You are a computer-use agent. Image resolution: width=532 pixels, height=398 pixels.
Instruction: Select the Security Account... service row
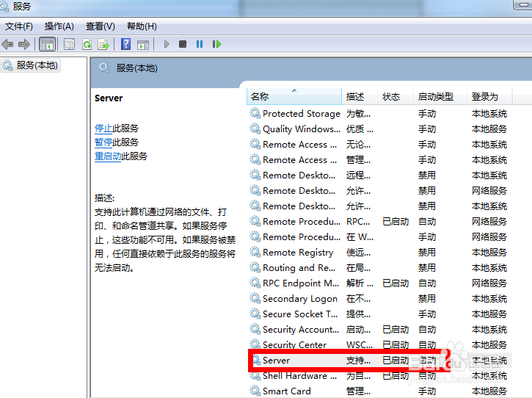(x=379, y=330)
